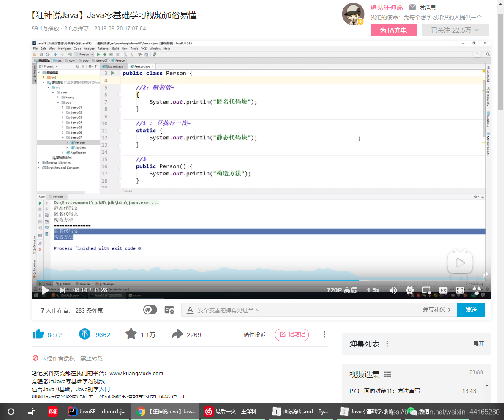This screenshot has height=420, width=504.
Task: Open the 弹幕礼仪 link
Action: pos(436,310)
